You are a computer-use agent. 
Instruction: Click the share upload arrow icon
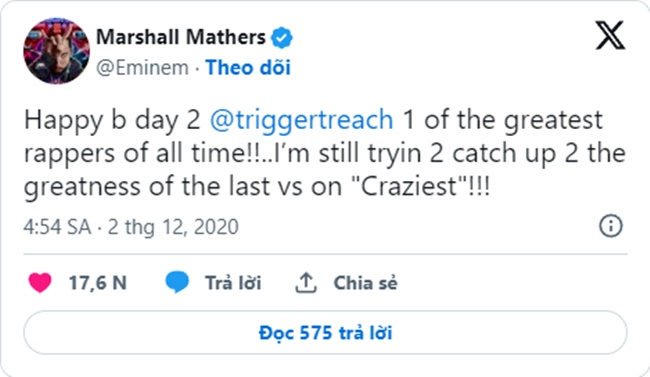point(306,283)
